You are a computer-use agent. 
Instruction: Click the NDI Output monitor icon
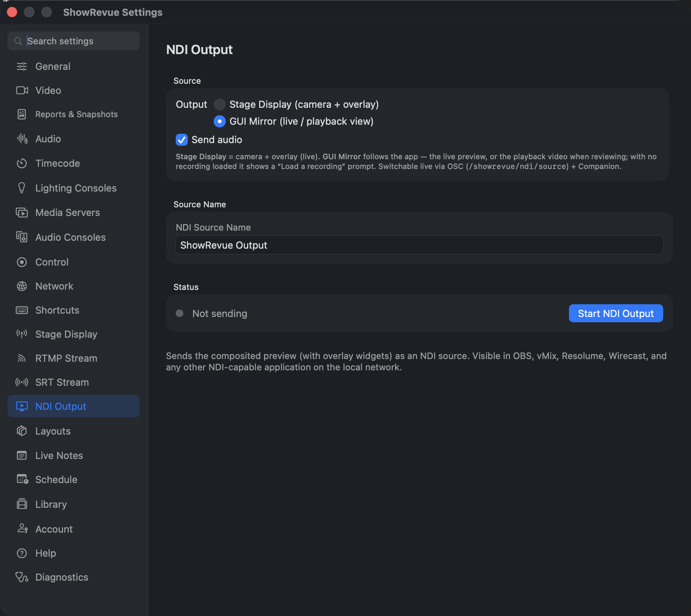[22, 406]
